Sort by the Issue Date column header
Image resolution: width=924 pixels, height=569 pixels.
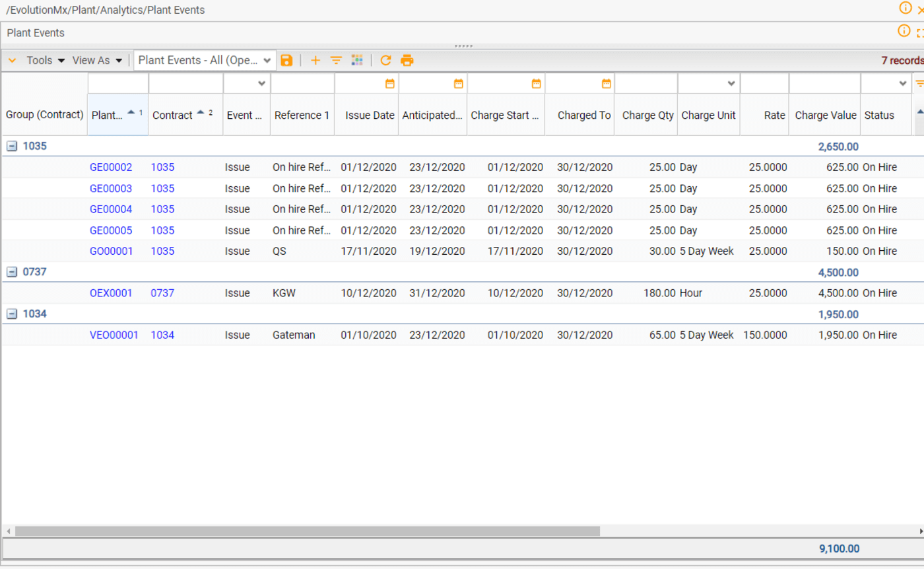point(366,115)
